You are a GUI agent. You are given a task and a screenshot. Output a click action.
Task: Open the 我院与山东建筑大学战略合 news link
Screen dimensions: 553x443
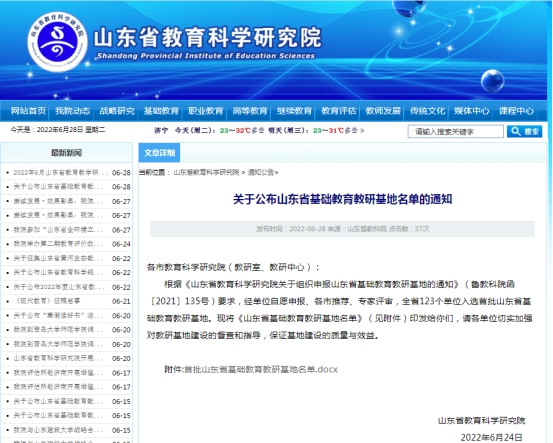pos(58,430)
